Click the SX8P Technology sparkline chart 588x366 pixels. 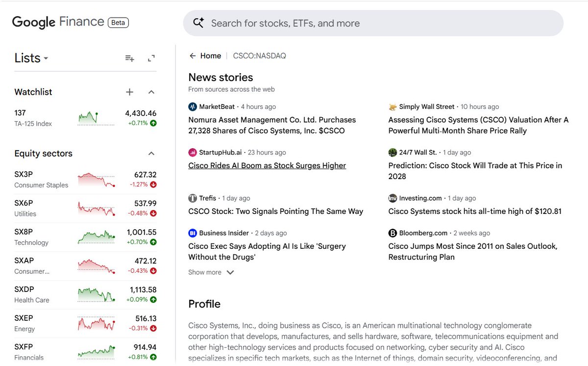pyautogui.click(x=96, y=237)
